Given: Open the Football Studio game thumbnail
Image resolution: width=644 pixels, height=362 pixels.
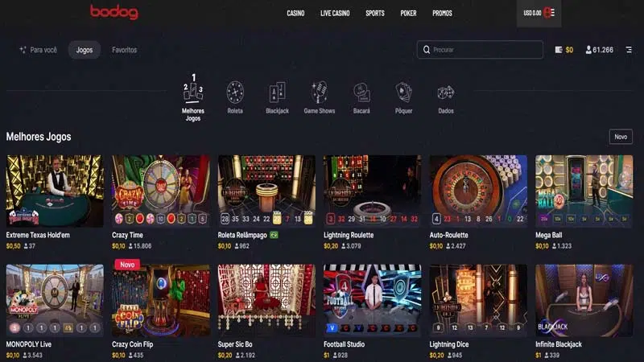Looking at the screenshot, I should 372,300.
